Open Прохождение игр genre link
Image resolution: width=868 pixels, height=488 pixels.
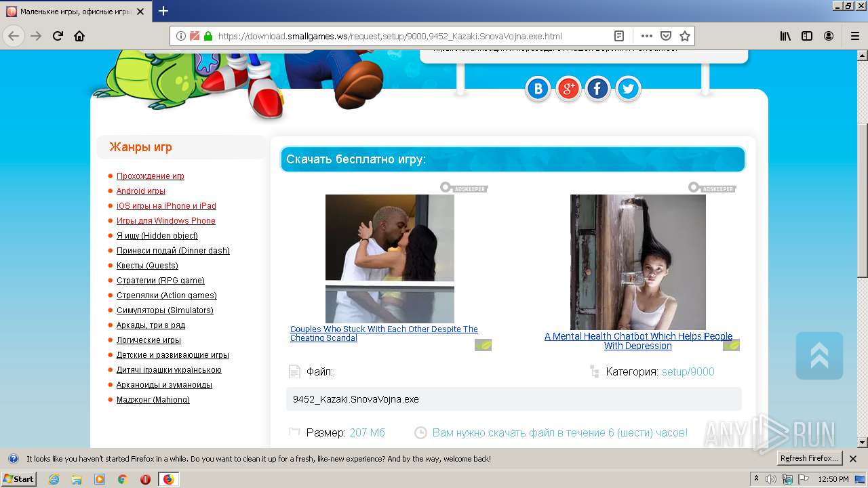[151, 176]
